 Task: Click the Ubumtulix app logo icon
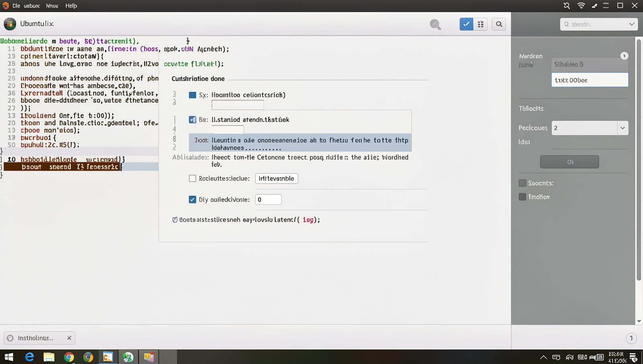(10, 24)
